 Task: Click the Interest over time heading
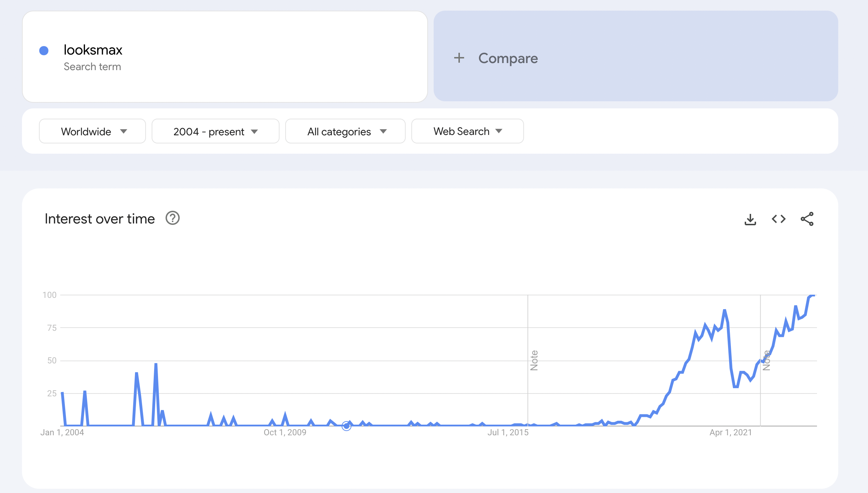[100, 219]
